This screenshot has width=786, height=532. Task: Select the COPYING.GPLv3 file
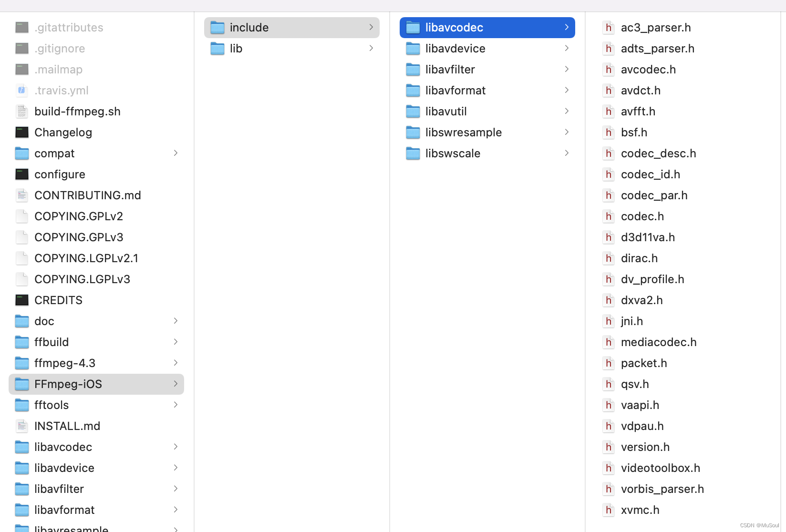pos(96,237)
